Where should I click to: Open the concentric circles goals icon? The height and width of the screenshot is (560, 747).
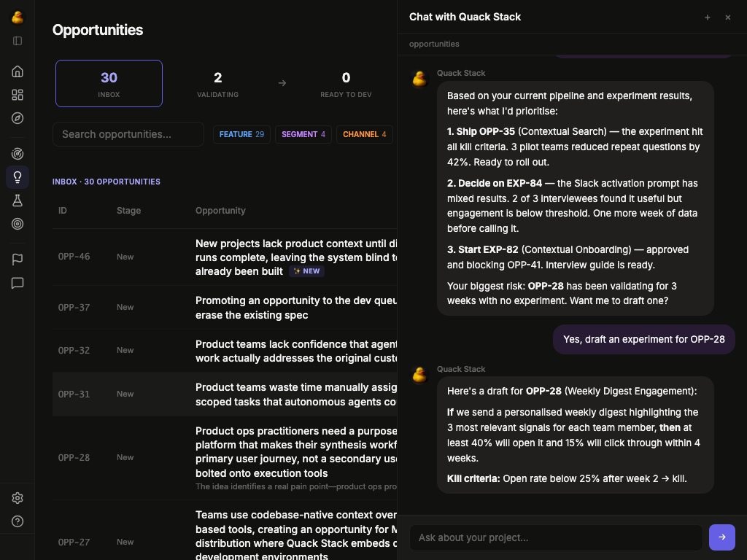[18, 224]
